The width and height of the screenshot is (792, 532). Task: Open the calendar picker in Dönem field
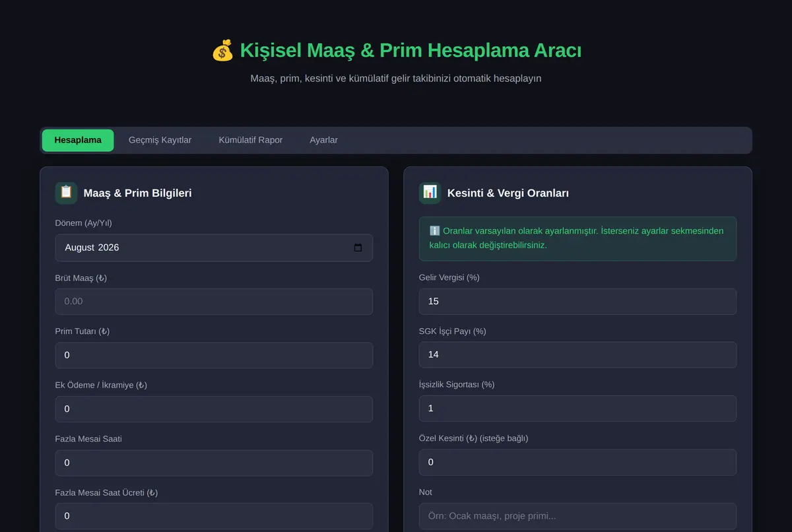358,248
